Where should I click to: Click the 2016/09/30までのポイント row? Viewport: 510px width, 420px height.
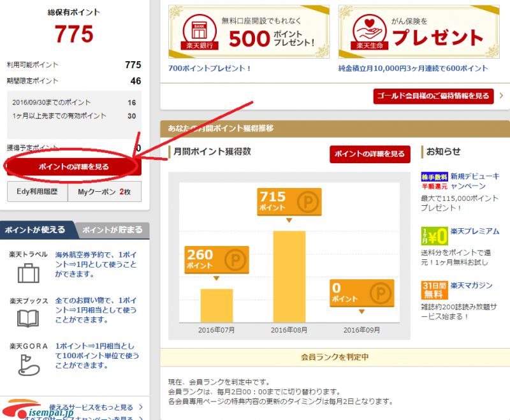tap(74, 103)
